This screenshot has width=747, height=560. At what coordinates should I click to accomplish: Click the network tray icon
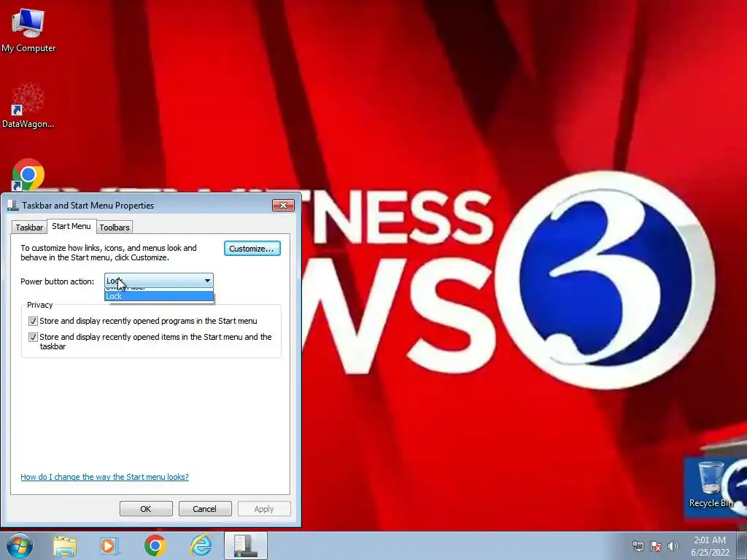638,546
